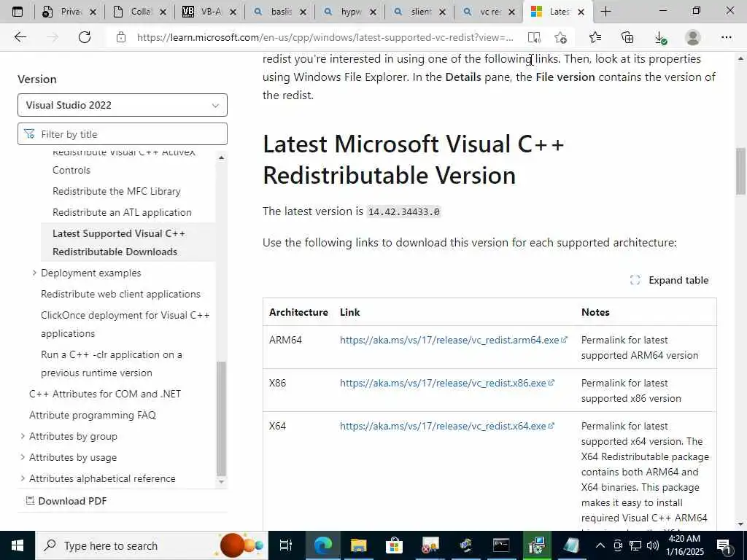Click the Notes column header
Image resolution: width=747 pixels, height=560 pixels.
(x=595, y=312)
